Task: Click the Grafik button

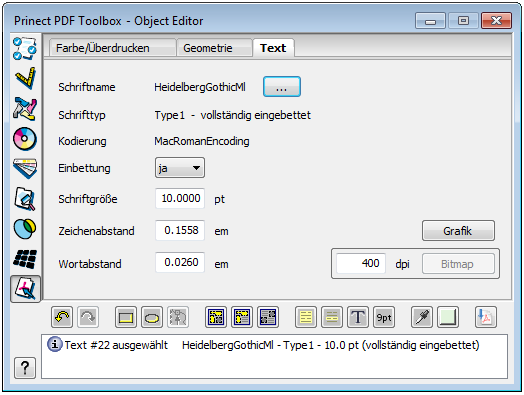Action: click(x=458, y=231)
